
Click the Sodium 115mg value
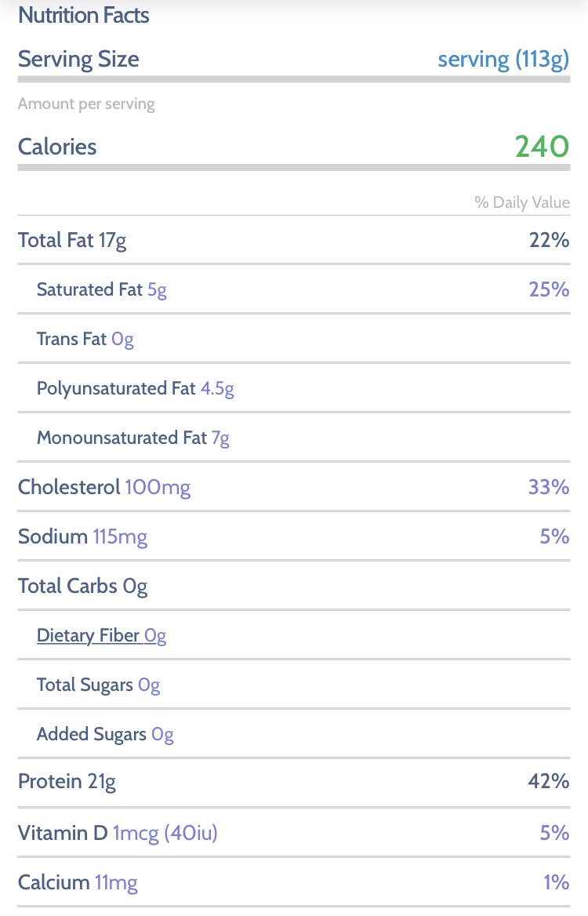point(120,536)
